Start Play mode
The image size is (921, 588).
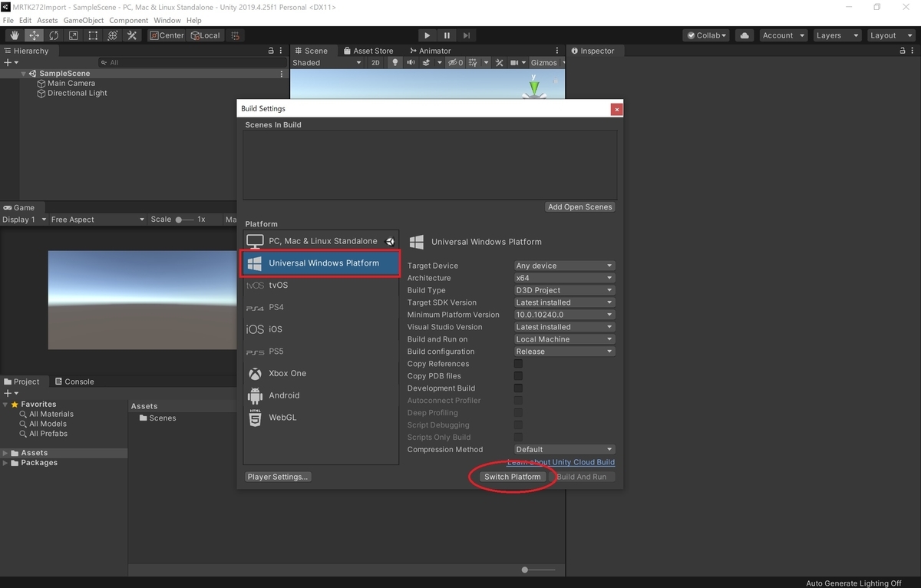[x=427, y=35]
